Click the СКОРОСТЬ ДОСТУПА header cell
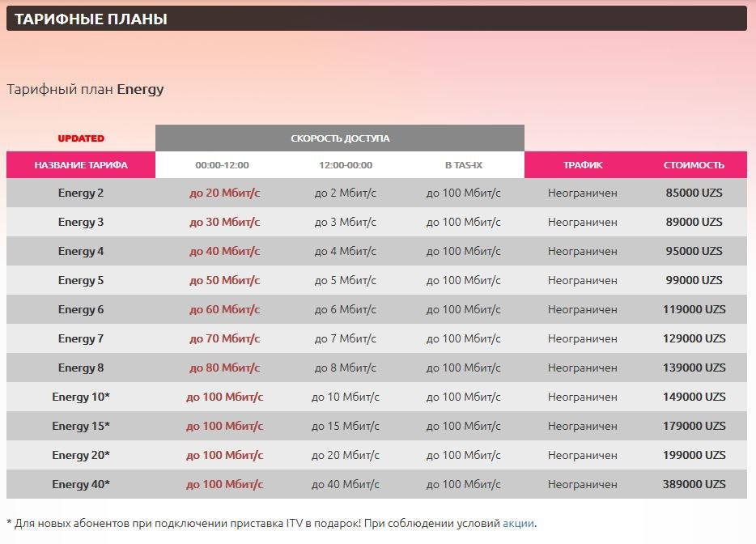 tap(340, 138)
